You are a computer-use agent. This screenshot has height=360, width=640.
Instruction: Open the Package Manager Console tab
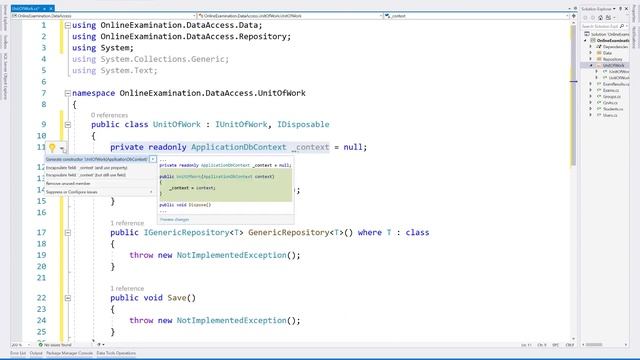69,353
